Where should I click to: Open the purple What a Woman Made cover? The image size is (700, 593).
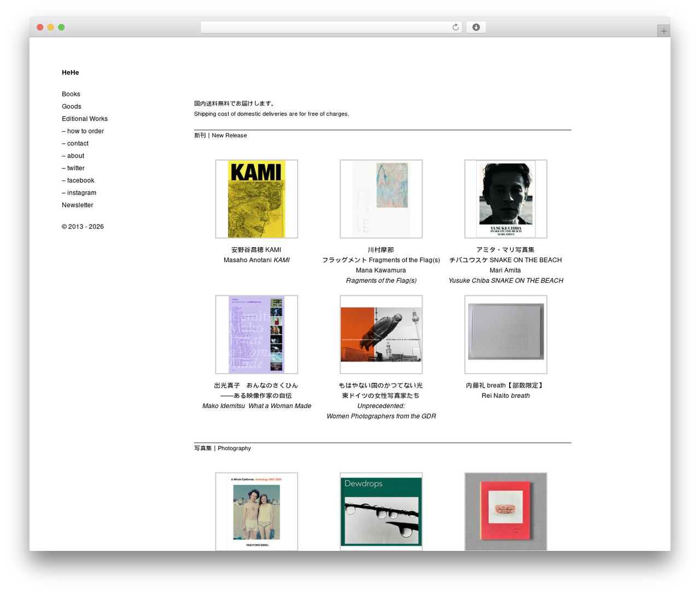pyautogui.click(x=256, y=335)
